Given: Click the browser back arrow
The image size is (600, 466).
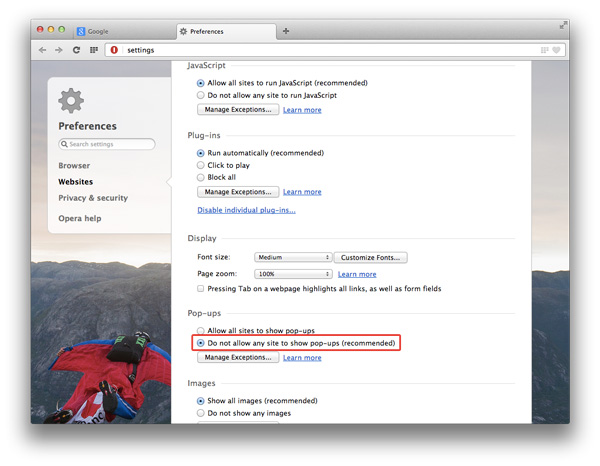Looking at the screenshot, I should coord(42,50).
